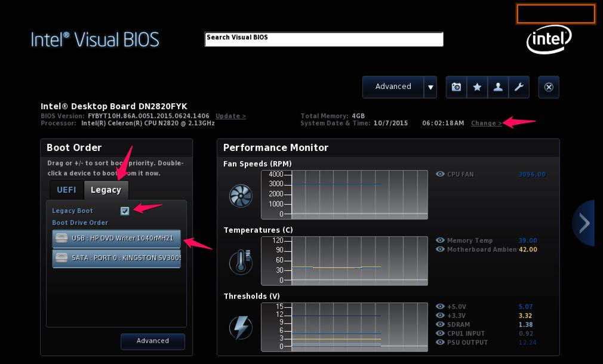Click the +3.3V value 3.32
The width and height of the screenshot is (603, 364).
click(525, 316)
